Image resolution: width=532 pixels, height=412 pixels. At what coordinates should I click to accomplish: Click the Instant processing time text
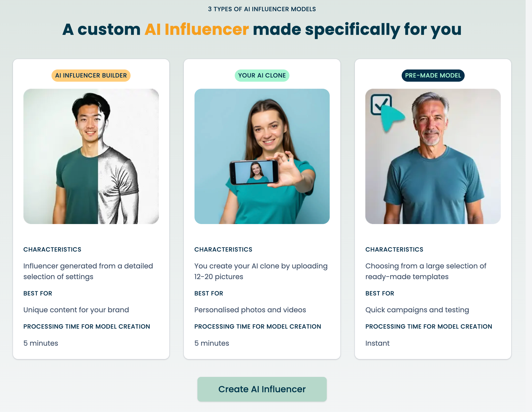[377, 343]
